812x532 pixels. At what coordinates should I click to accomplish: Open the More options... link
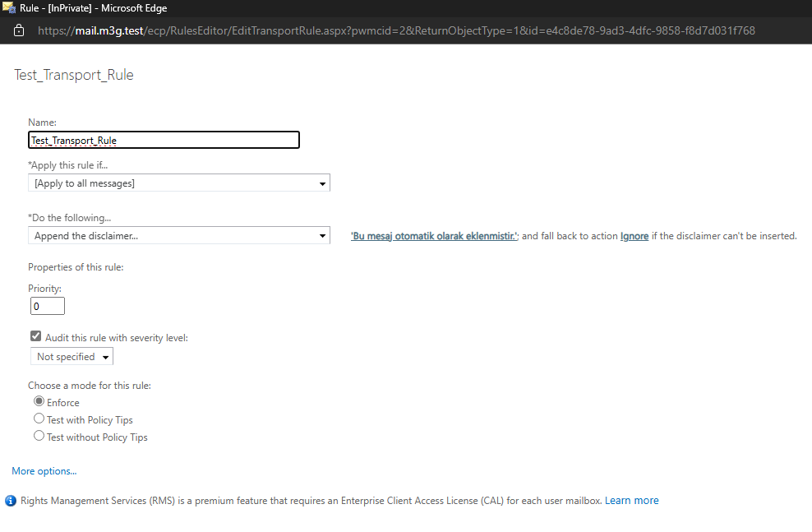tap(44, 471)
